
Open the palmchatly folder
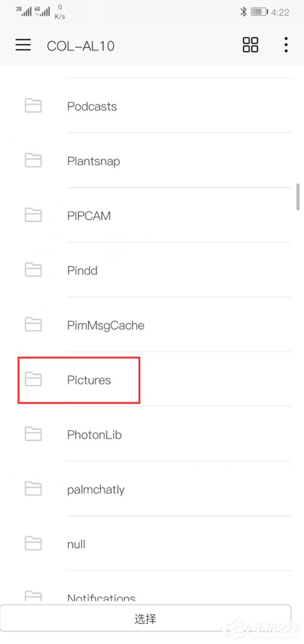152,489
